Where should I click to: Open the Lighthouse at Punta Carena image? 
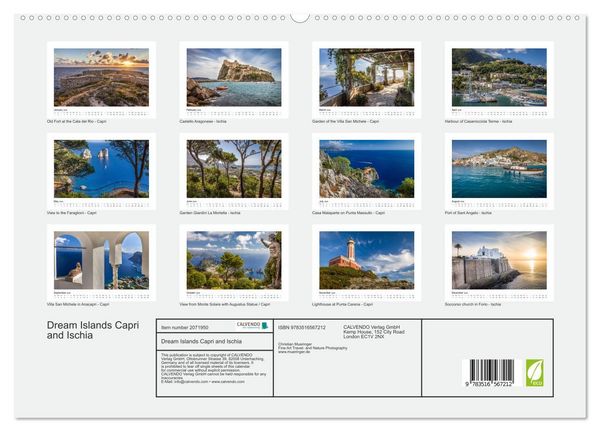click(x=367, y=260)
